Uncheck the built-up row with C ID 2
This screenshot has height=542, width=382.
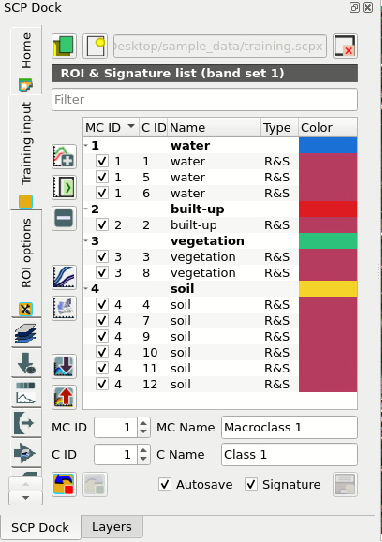(x=102, y=225)
